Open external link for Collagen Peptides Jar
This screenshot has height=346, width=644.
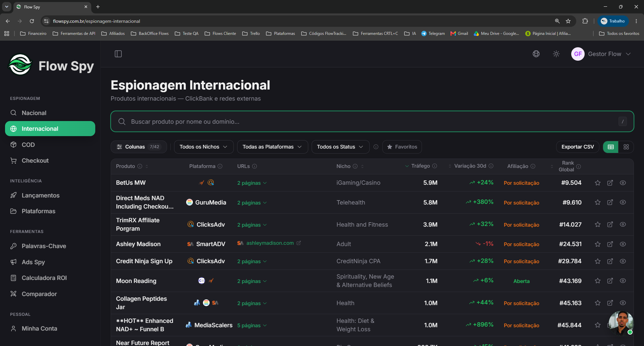[x=610, y=303]
